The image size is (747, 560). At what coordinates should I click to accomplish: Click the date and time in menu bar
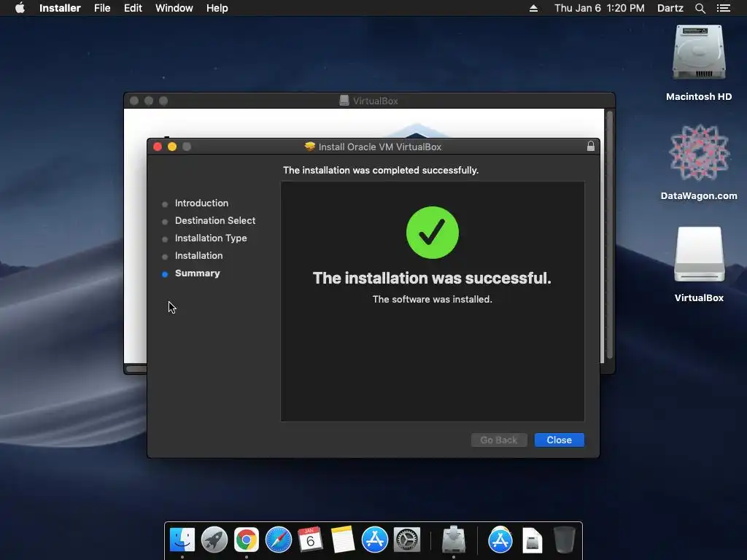600,8
